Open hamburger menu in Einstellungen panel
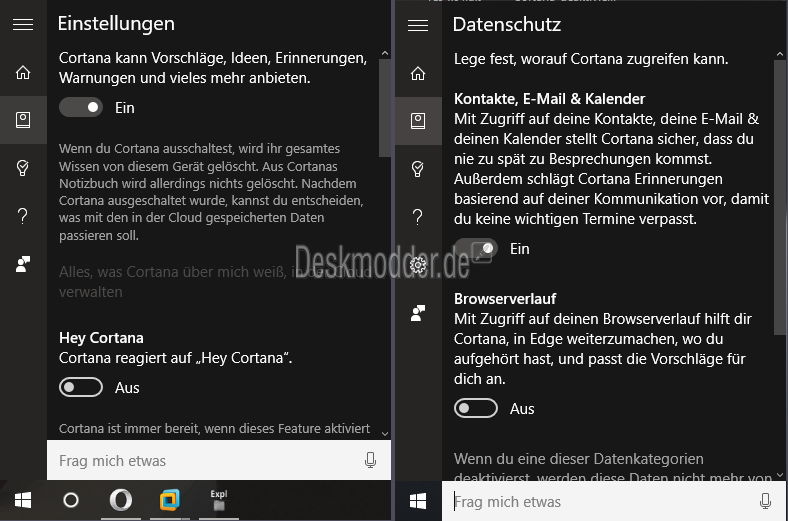Viewport: 788px width, 521px height. tap(23, 25)
